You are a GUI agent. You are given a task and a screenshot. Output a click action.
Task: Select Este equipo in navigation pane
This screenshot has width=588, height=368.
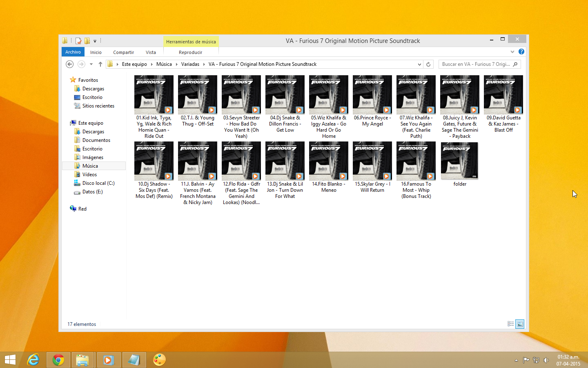[91, 123]
